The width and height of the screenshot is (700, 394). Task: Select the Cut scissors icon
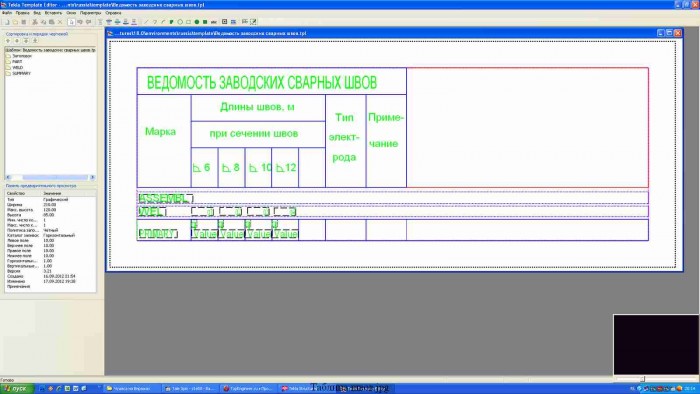(x=35, y=21)
